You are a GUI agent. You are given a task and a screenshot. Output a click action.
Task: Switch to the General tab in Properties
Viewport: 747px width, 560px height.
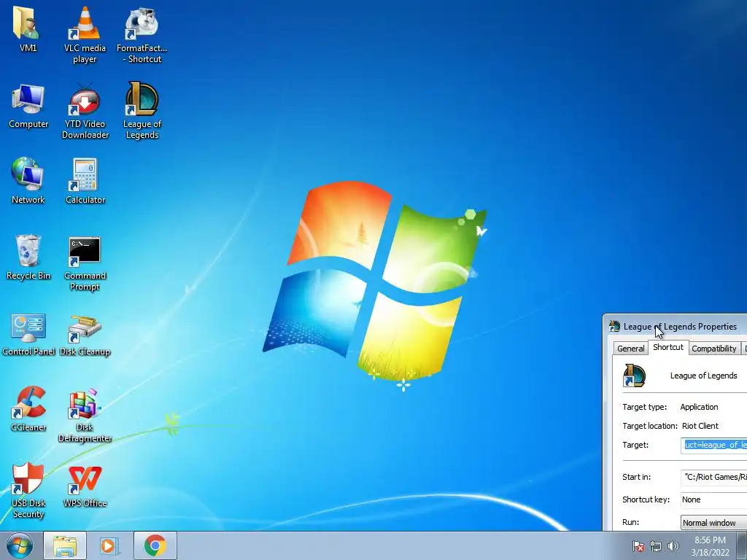pyautogui.click(x=630, y=349)
